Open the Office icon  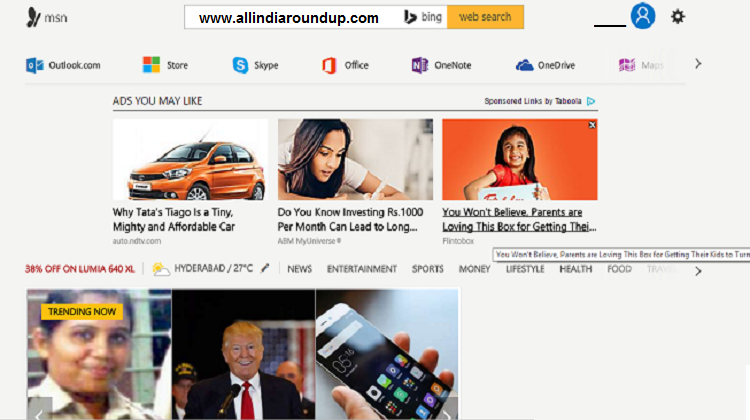tap(329, 65)
